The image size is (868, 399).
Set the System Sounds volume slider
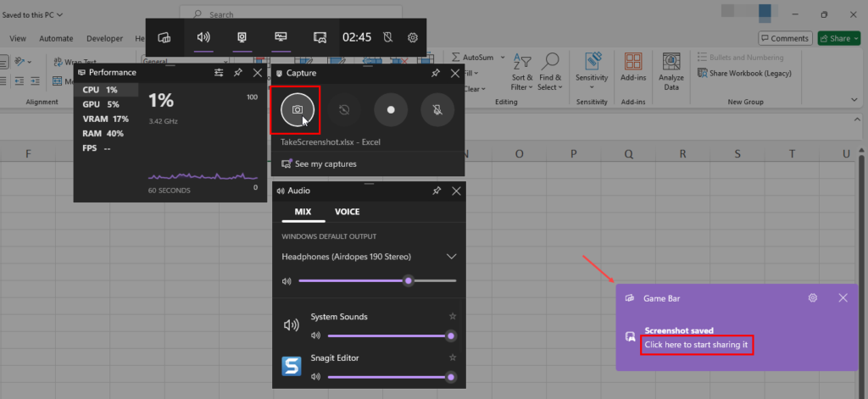(x=392, y=336)
